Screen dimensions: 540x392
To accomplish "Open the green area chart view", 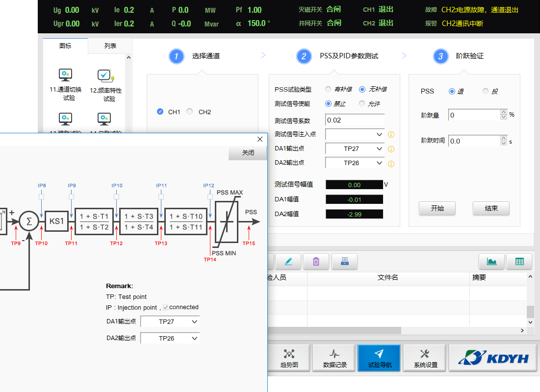I will (x=491, y=262).
